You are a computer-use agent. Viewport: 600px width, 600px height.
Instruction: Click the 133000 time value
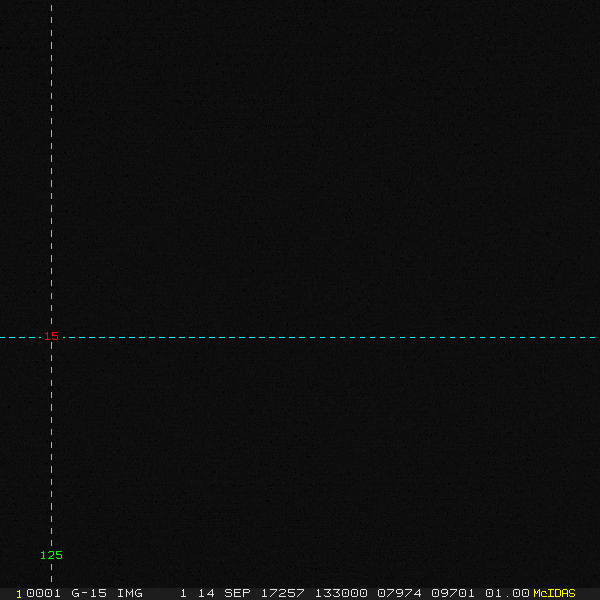click(x=341, y=593)
